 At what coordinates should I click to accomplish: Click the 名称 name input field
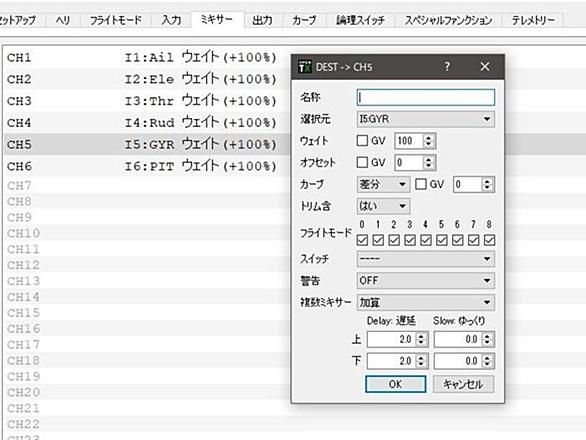[426, 97]
